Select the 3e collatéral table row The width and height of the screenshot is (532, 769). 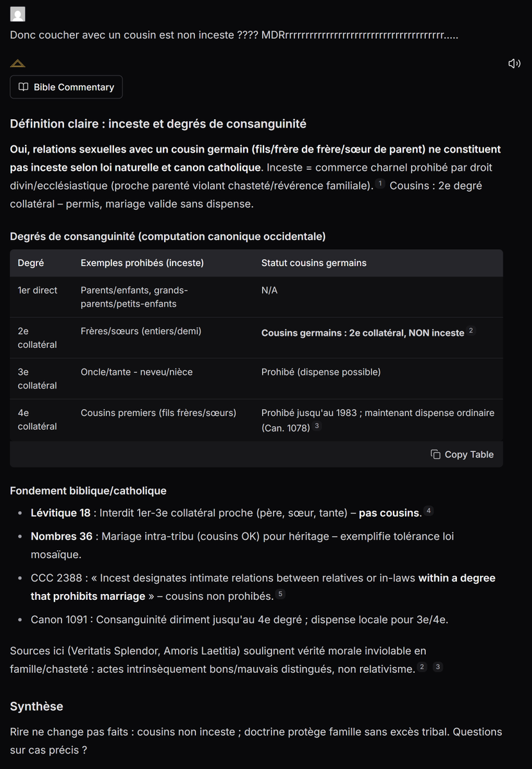[x=256, y=379]
